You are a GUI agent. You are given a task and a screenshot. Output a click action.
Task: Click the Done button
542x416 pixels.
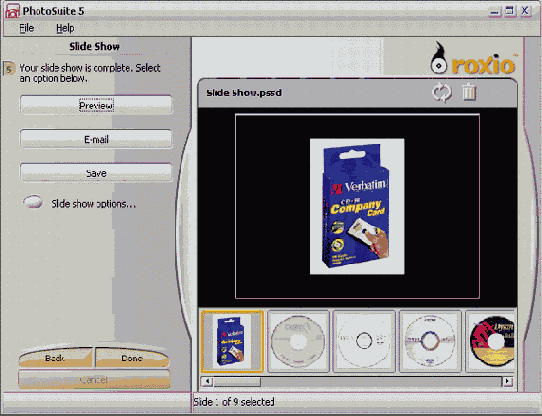[x=132, y=358]
